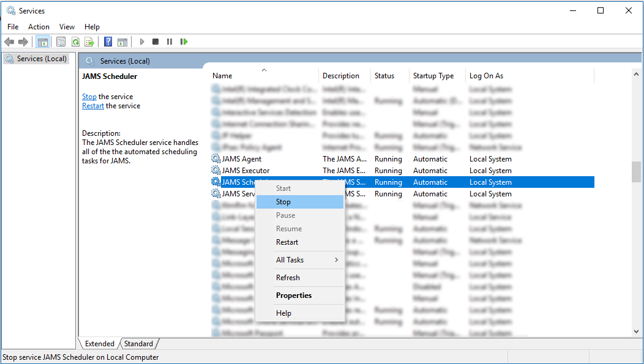644x364 pixels.
Task: Click the Pause Service toolbar icon
Action: (170, 42)
